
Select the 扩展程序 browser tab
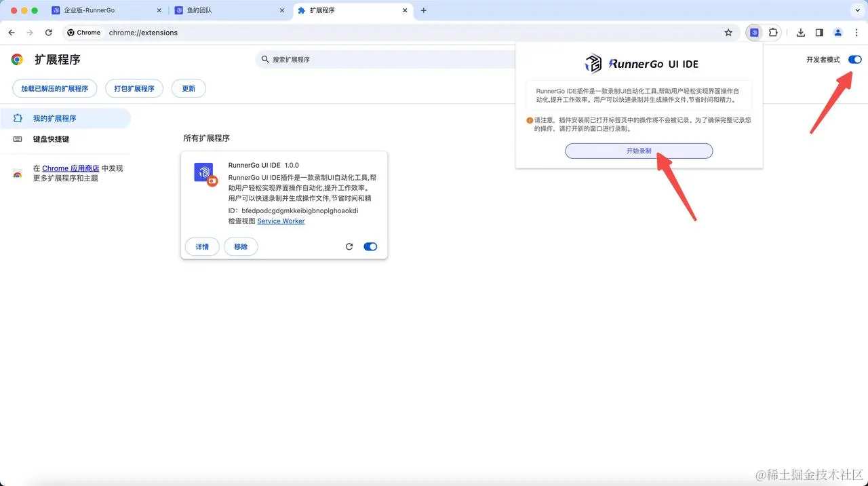[x=353, y=11]
